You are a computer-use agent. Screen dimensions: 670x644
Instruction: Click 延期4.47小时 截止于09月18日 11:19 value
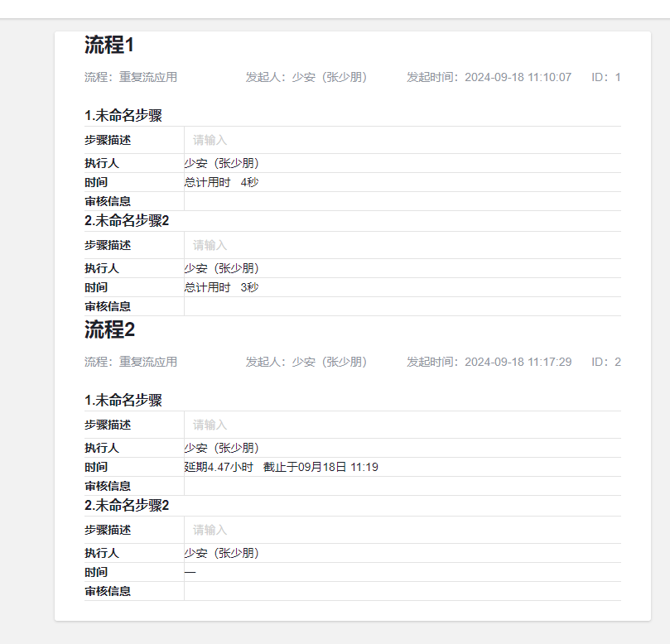pyautogui.click(x=281, y=467)
